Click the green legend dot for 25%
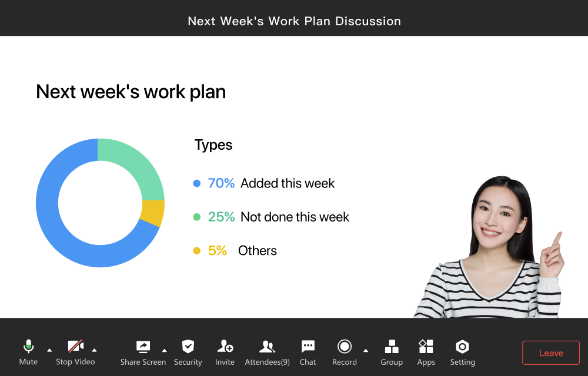The height and width of the screenshot is (376, 588). (196, 217)
